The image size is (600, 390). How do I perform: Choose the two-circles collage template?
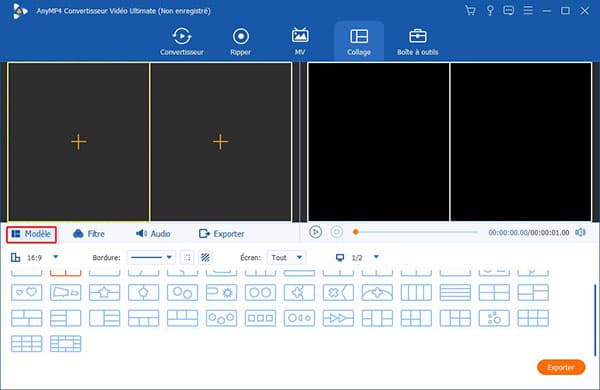tap(260, 292)
